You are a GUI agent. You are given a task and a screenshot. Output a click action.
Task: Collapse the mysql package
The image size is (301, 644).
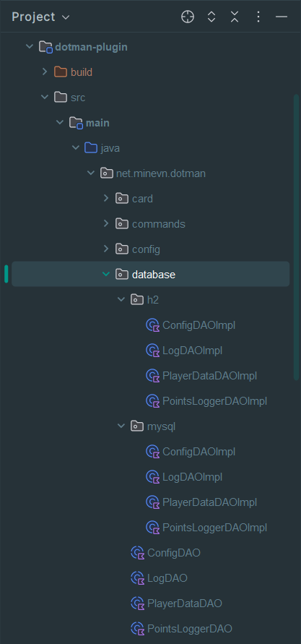coord(121,426)
